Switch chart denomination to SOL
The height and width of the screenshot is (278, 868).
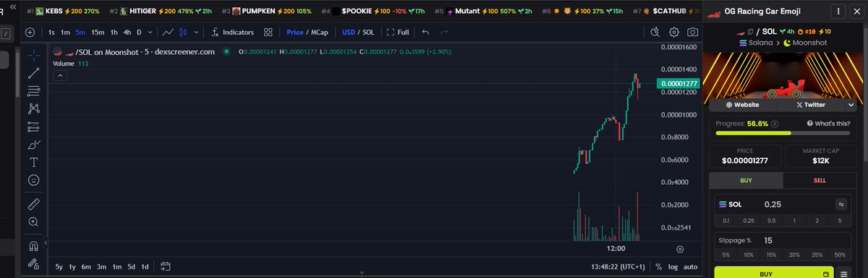tap(369, 32)
